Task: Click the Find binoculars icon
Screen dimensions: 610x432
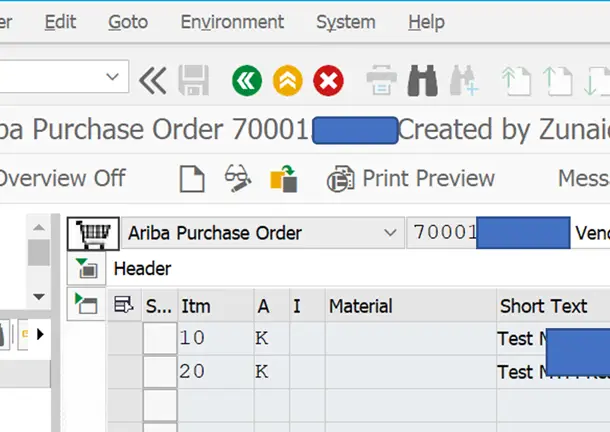Action: [422, 81]
